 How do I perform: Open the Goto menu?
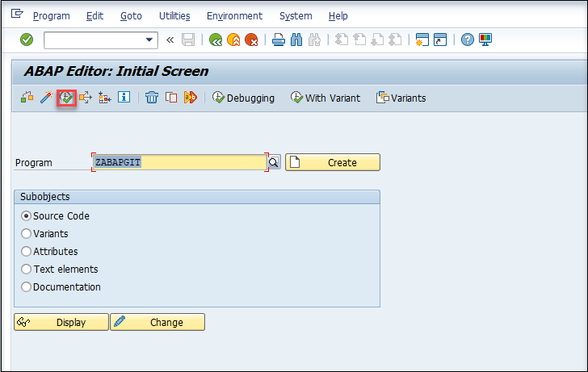pos(131,16)
